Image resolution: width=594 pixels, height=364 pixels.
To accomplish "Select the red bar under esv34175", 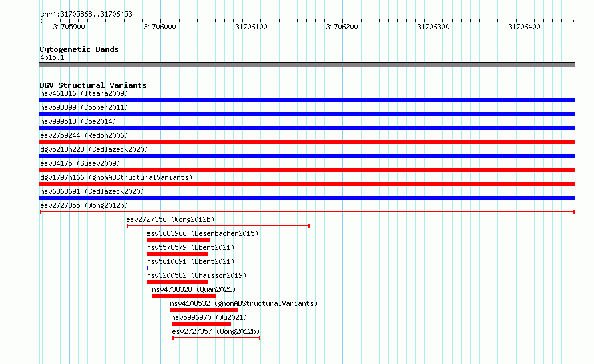I will [x=307, y=170].
